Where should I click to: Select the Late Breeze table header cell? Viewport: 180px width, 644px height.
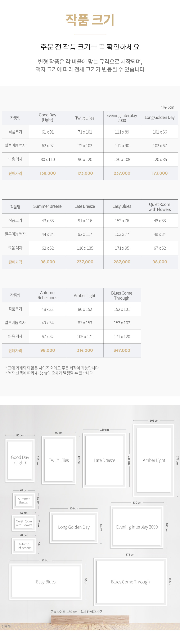pyautogui.click(x=85, y=206)
